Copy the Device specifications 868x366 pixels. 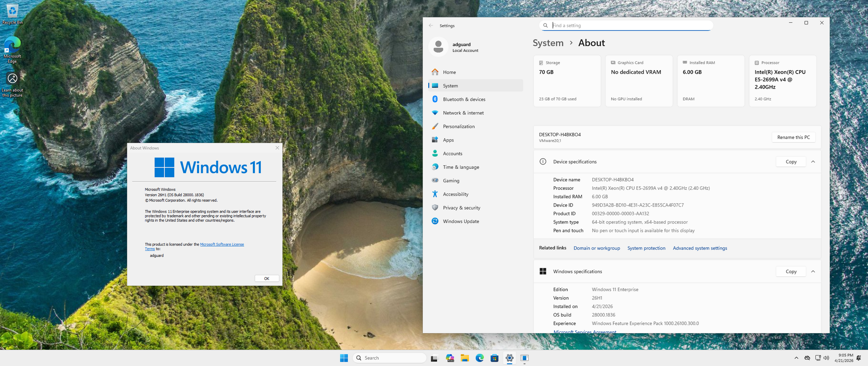tap(791, 162)
